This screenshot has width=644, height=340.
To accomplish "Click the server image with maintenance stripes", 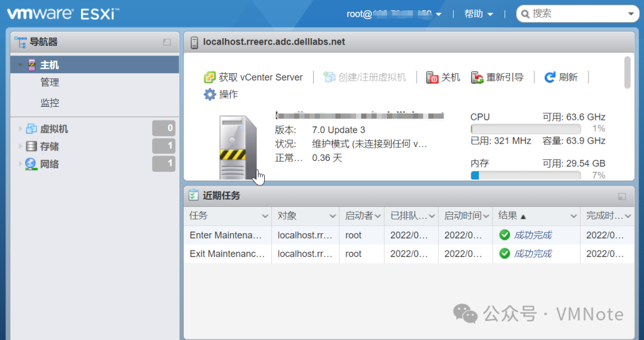I will (x=238, y=148).
